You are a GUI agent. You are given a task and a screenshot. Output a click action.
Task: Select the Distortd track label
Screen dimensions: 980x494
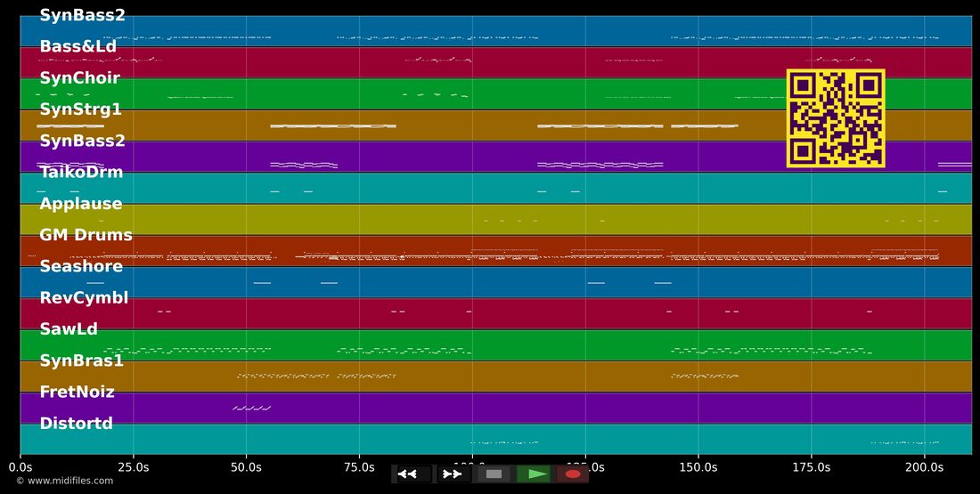coord(77,424)
